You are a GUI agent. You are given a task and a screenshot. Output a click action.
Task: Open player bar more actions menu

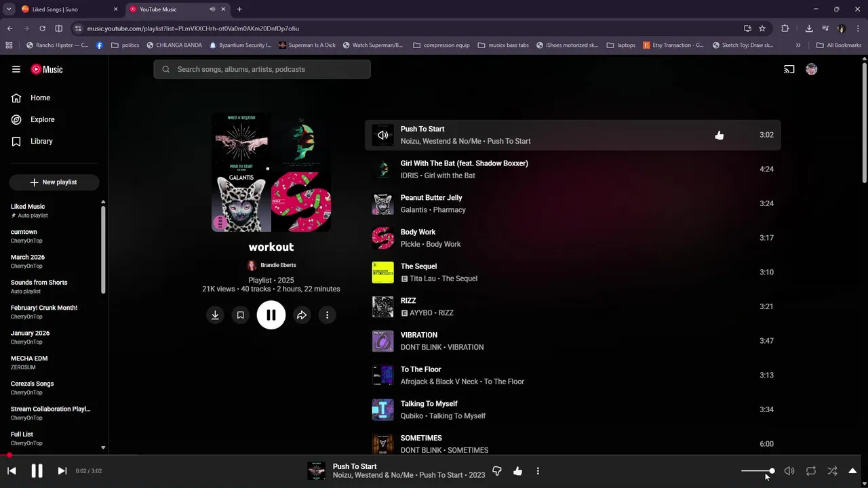pyautogui.click(x=538, y=471)
